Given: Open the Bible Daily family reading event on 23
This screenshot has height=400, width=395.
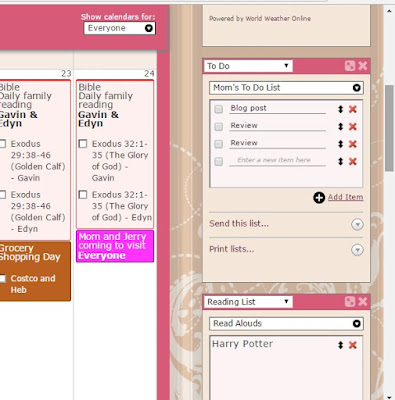Looking at the screenshot, I should pos(35,160).
